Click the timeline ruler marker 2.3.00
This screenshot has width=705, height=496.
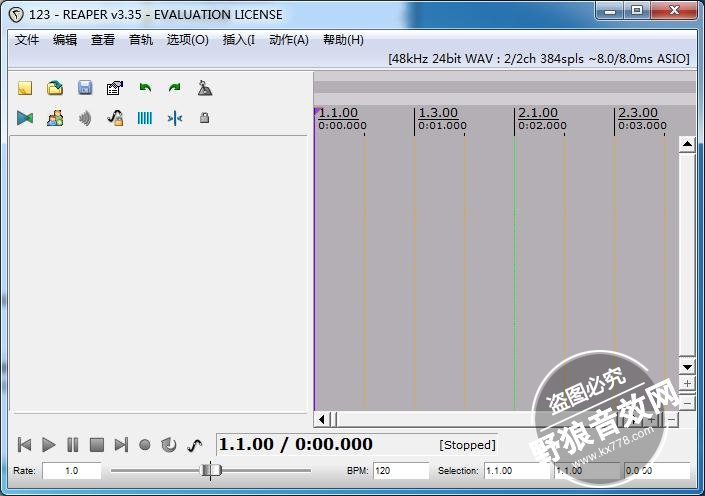tap(638, 112)
